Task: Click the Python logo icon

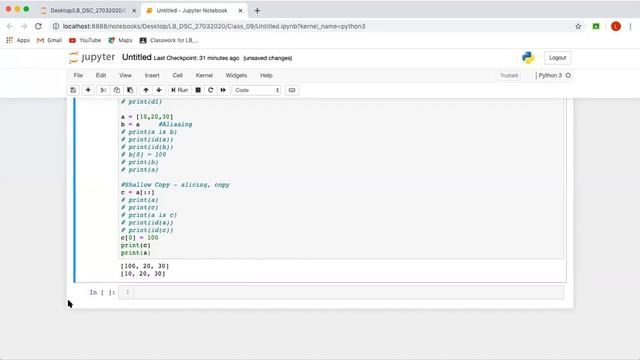Action: point(528,58)
